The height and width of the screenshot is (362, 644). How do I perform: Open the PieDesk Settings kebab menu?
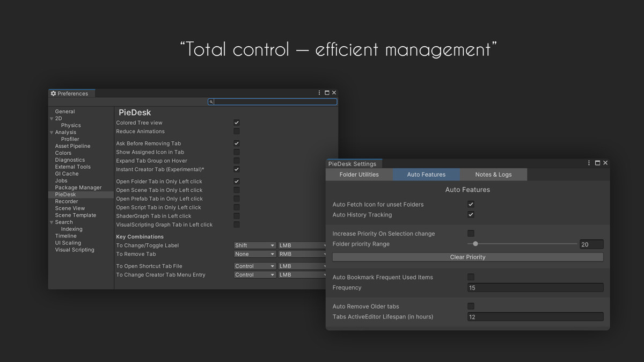(590, 163)
